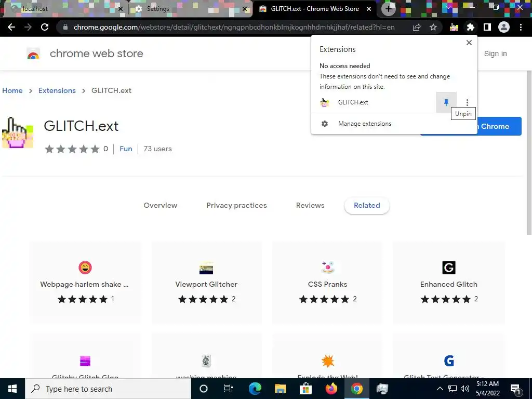
Task: Click the page vertical scrollbar
Action: (x=528, y=153)
